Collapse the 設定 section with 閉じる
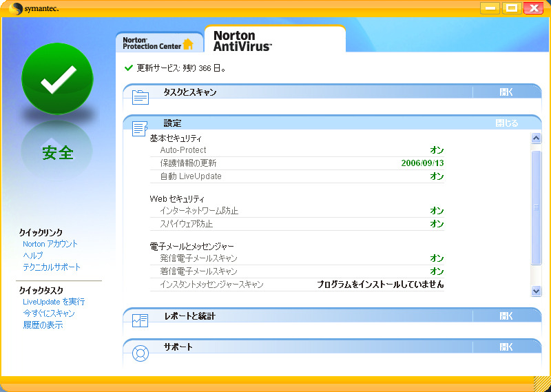Screen dimensions: 551x392 [x=507, y=123]
